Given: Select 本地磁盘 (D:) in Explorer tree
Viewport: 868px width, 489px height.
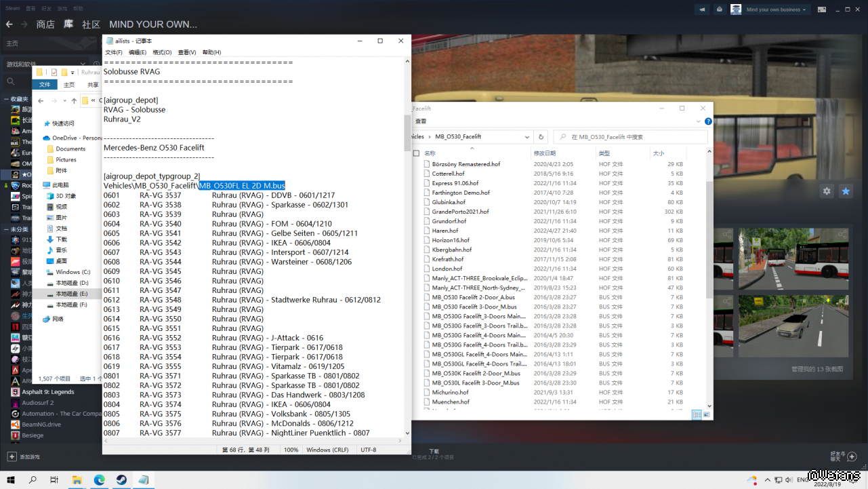Looking at the screenshot, I should click(72, 283).
